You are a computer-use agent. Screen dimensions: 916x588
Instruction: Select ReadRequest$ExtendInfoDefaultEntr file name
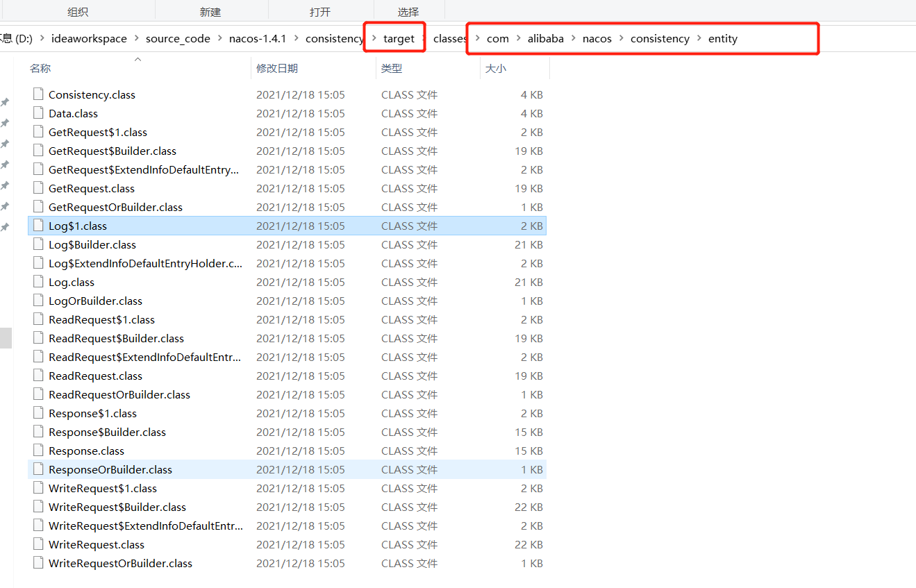click(145, 357)
